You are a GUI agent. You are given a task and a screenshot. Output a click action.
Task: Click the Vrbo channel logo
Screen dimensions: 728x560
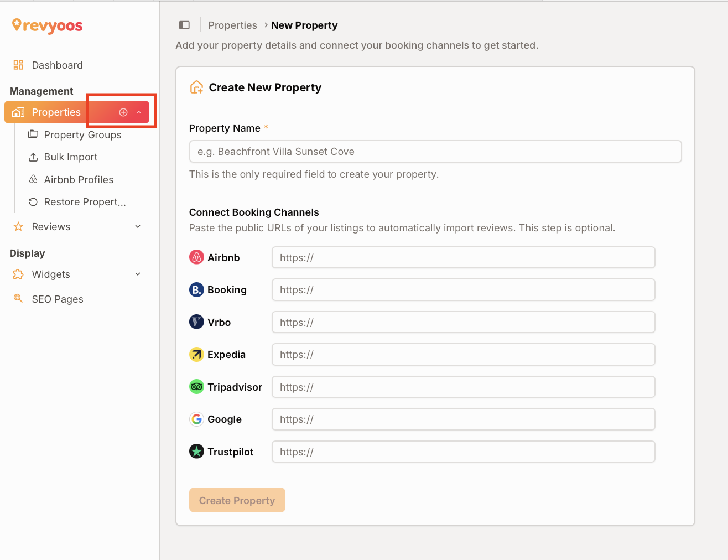pos(196,322)
